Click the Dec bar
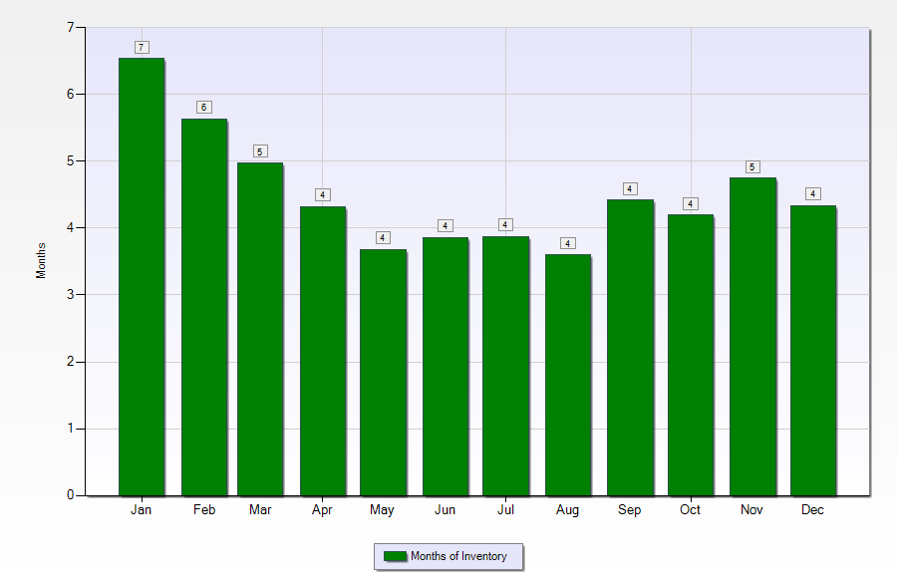897x588 pixels. point(813,351)
